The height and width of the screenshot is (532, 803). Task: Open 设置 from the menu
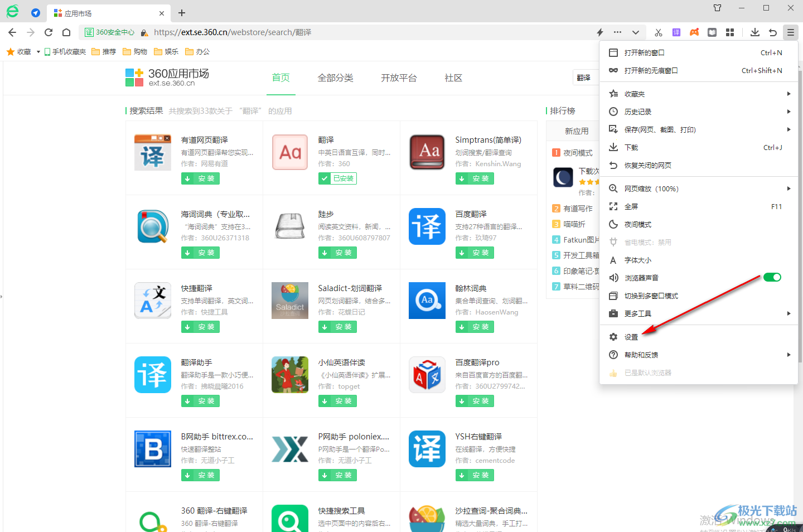pos(699,337)
